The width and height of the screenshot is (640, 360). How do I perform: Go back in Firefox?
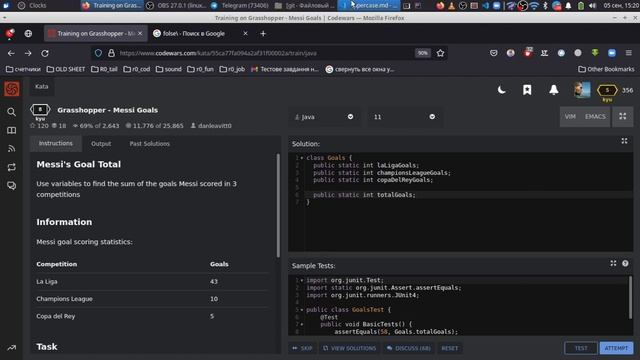[11, 53]
